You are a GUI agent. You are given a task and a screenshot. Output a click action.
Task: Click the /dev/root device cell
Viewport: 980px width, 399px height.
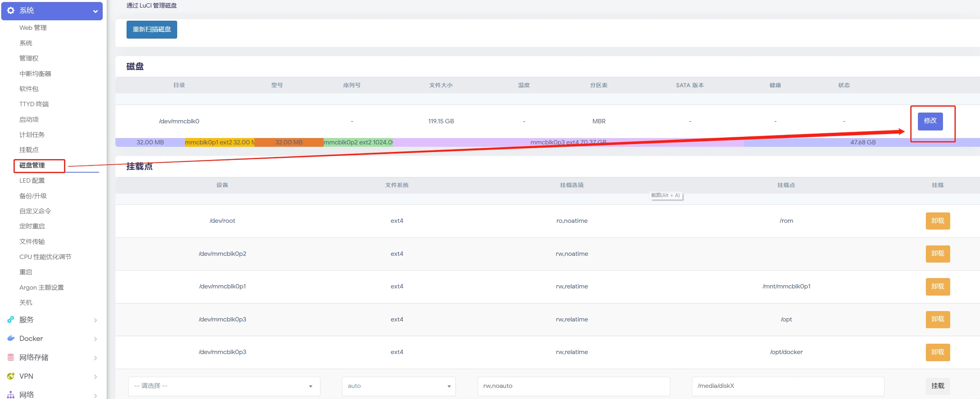pyautogui.click(x=223, y=221)
